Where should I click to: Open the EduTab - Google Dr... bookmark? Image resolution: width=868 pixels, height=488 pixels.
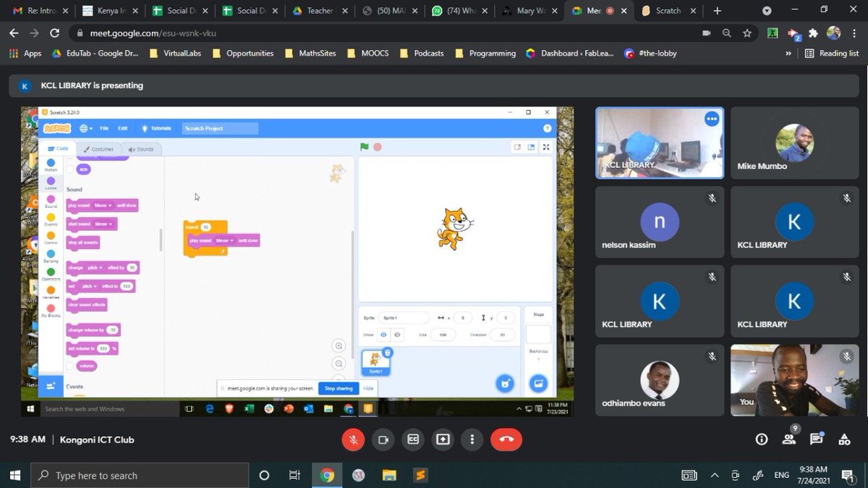[95, 53]
